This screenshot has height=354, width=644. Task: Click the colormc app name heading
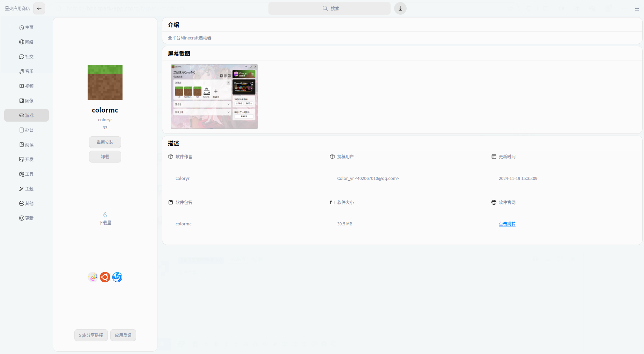(105, 110)
